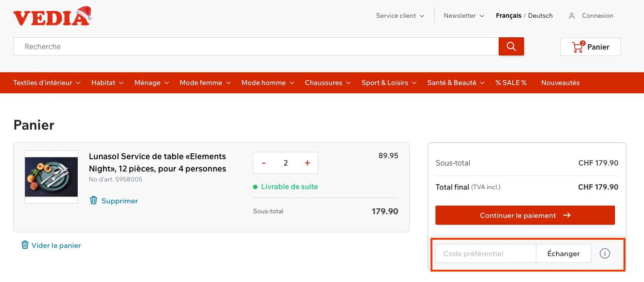Click the trash icon next to Vider le panier
The height and width of the screenshot is (282, 644).
point(25,245)
